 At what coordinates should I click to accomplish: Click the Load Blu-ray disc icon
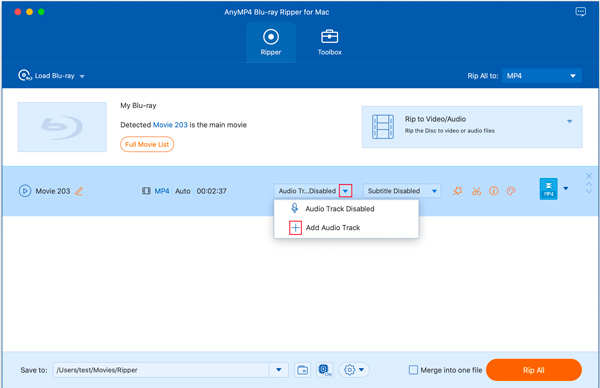(25, 75)
